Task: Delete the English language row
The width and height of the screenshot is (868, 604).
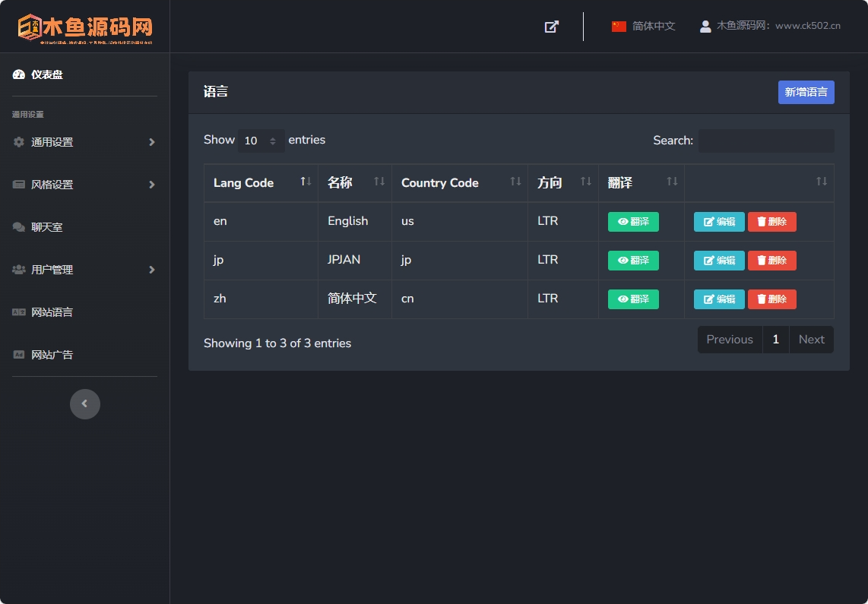Action: pyautogui.click(x=771, y=222)
